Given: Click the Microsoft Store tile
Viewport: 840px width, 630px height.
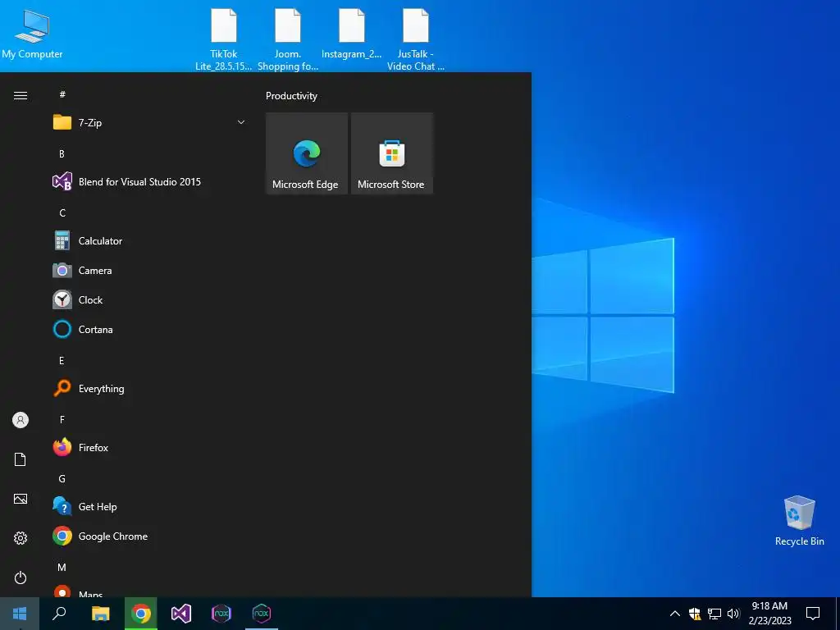Looking at the screenshot, I should click(391, 153).
